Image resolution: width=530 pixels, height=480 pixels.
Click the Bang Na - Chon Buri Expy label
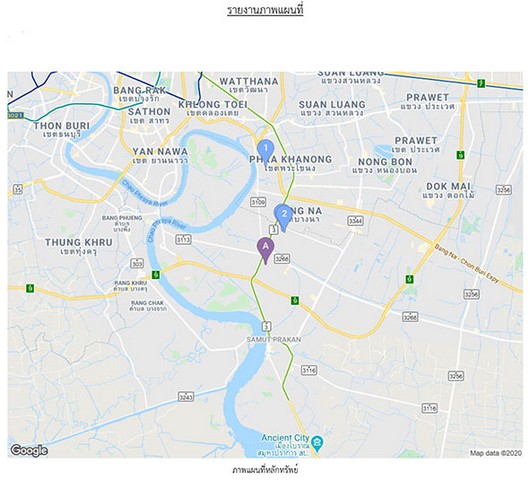[x=466, y=264]
